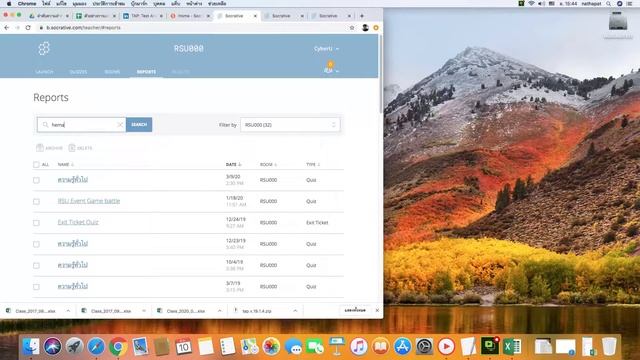This screenshot has height=360, width=640.
Task: Open the Reports tab in Socrative
Action: point(146,72)
